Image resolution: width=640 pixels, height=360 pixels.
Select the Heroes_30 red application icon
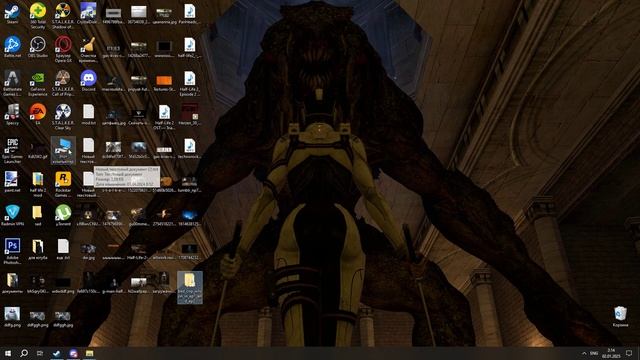click(189, 114)
